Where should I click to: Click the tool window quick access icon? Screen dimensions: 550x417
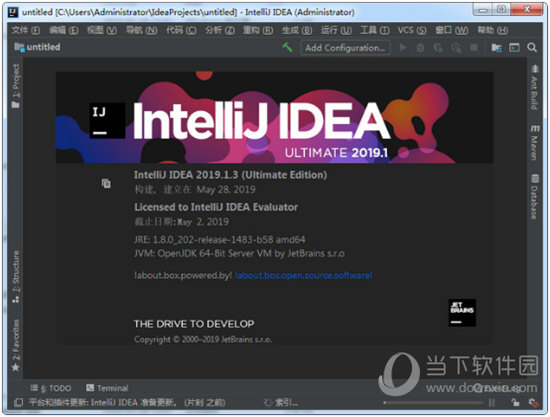coord(18,403)
